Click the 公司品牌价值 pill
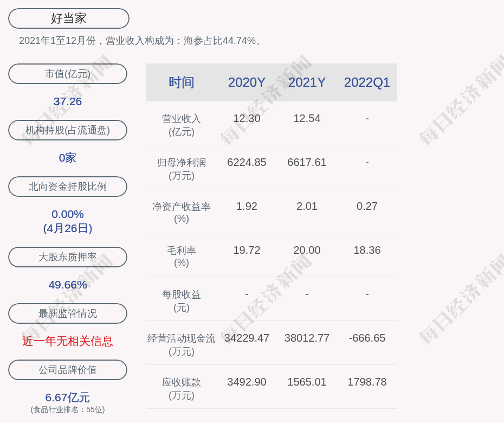504x423 pixels. (x=68, y=370)
